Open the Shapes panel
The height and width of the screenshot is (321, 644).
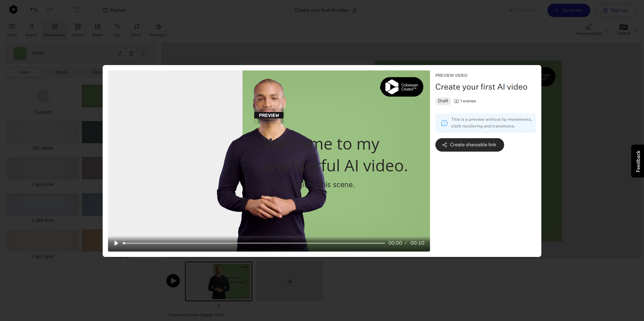coord(78,30)
